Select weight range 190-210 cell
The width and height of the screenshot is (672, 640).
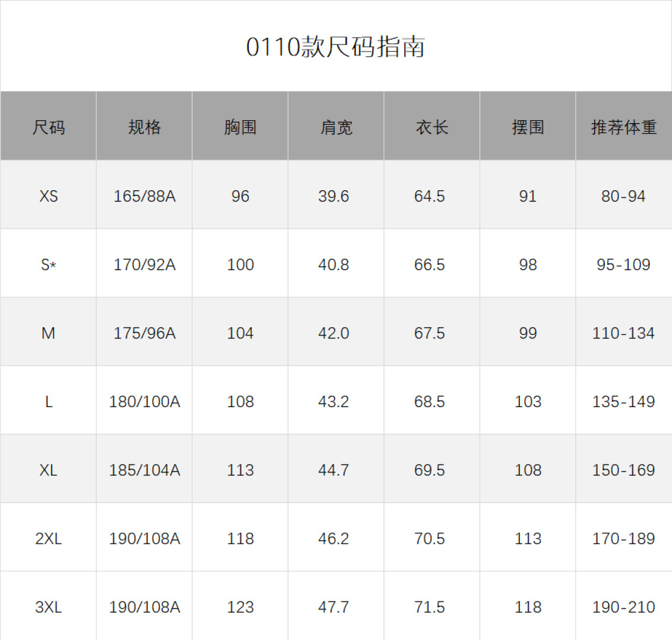point(623,607)
